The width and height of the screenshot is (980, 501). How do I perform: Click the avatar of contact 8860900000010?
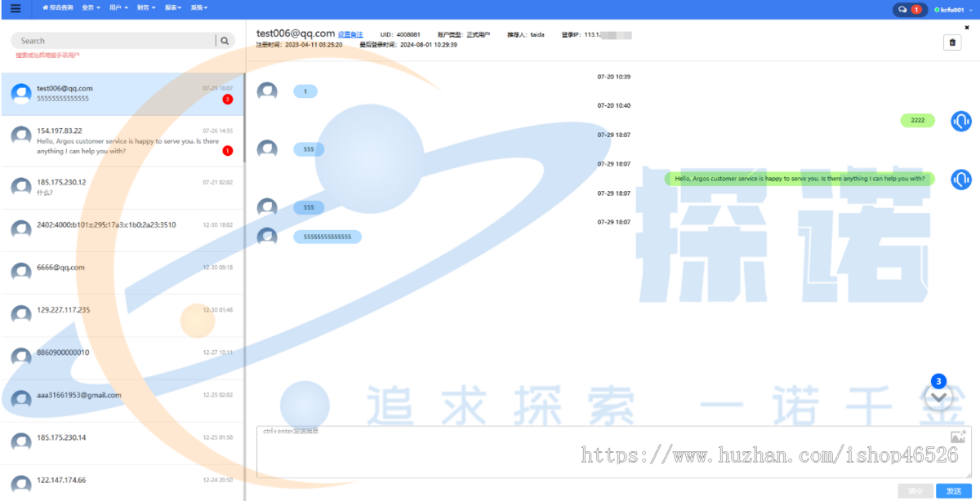21,357
